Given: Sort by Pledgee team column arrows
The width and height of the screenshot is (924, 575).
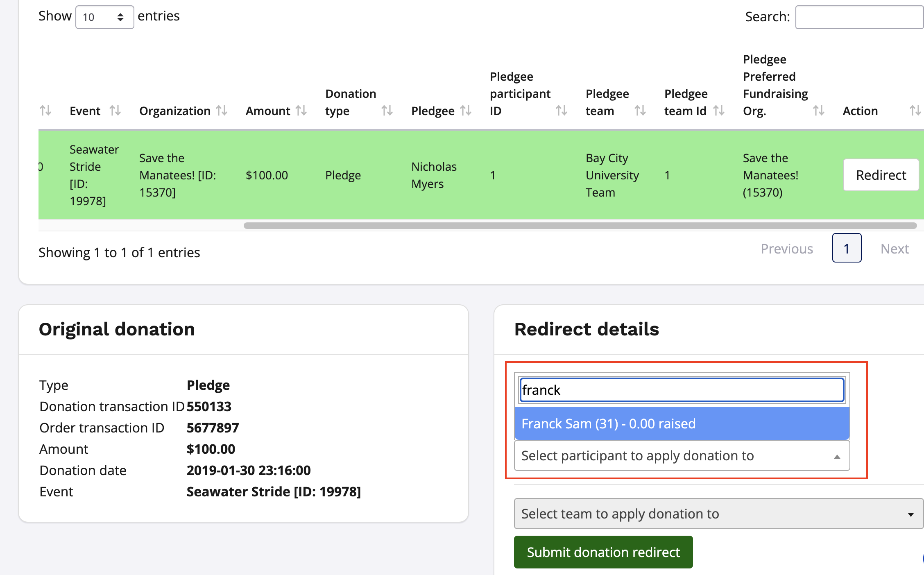Looking at the screenshot, I should click(640, 111).
